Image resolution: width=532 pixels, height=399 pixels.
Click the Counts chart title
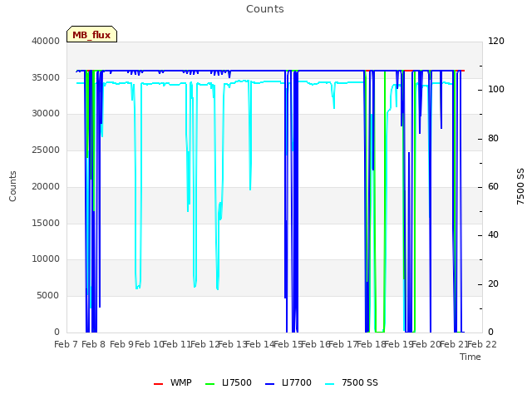[x=265, y=9]
